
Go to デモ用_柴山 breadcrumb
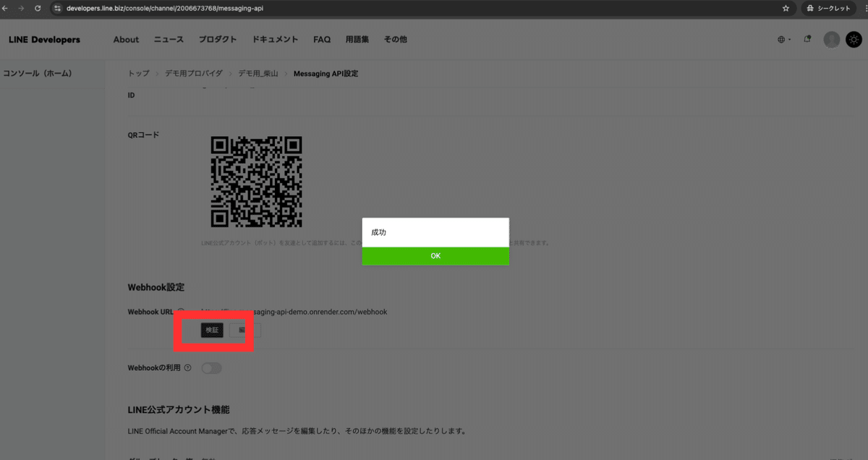point(258,74)
